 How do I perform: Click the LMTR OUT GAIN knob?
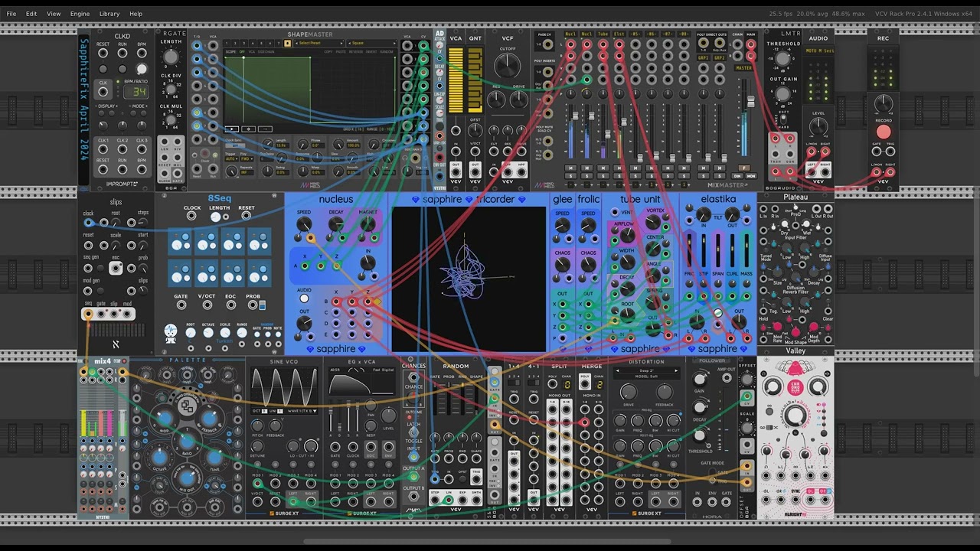click(x=782, y=95)
